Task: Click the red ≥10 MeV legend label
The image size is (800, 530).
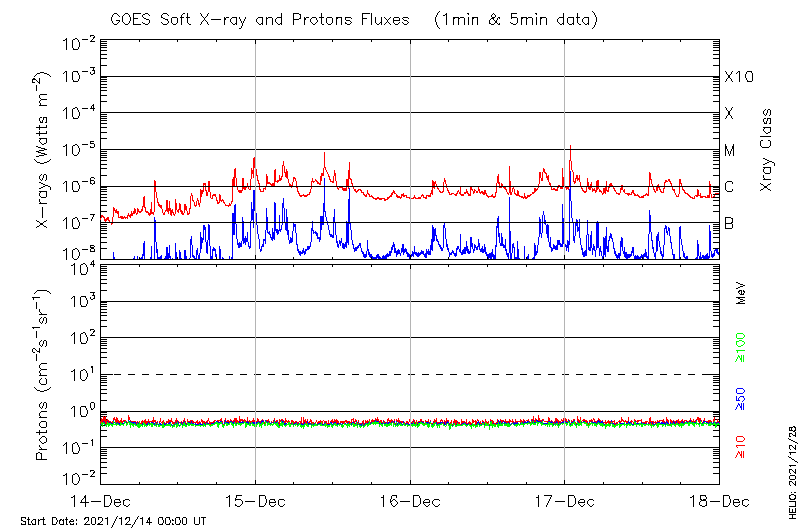Action: [741, 446]
